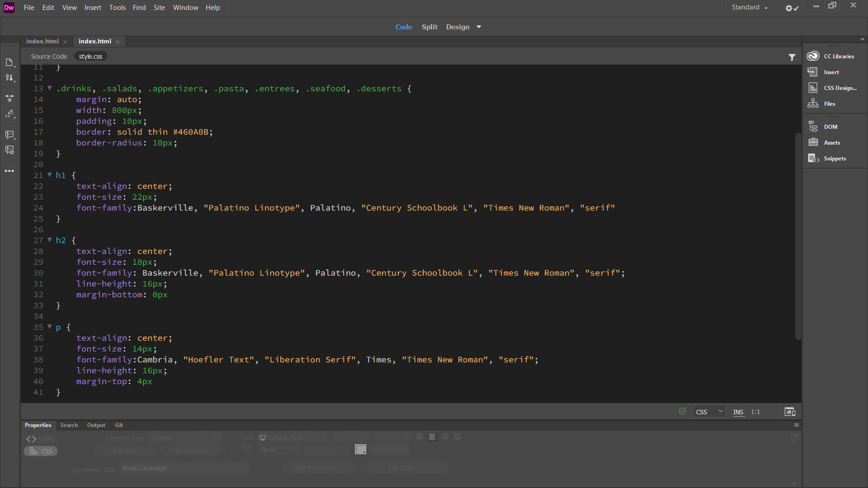This screenshot has width=868, height=488.
Task: Switch to Git tab in bottom panel
Action: click(x=119, y=425)
